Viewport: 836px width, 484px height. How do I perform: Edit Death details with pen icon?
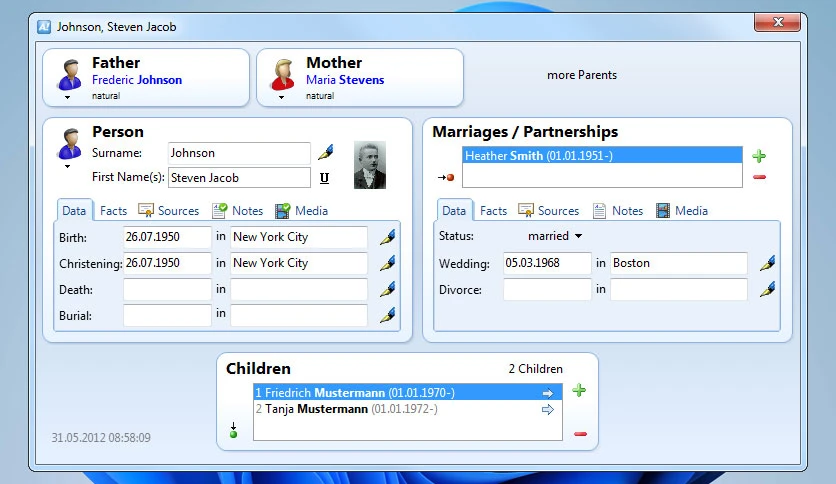(388, 289)
